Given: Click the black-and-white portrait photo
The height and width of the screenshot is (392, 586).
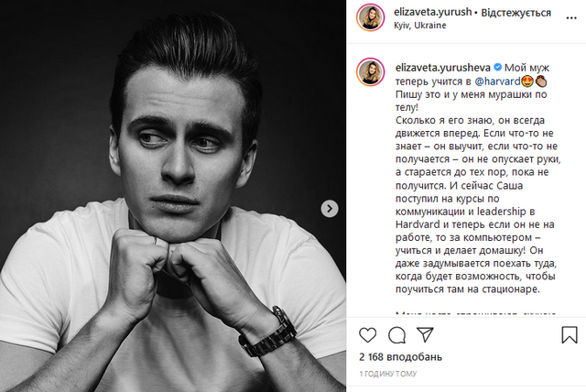Looking at the screenshot, I should (173, 196).
